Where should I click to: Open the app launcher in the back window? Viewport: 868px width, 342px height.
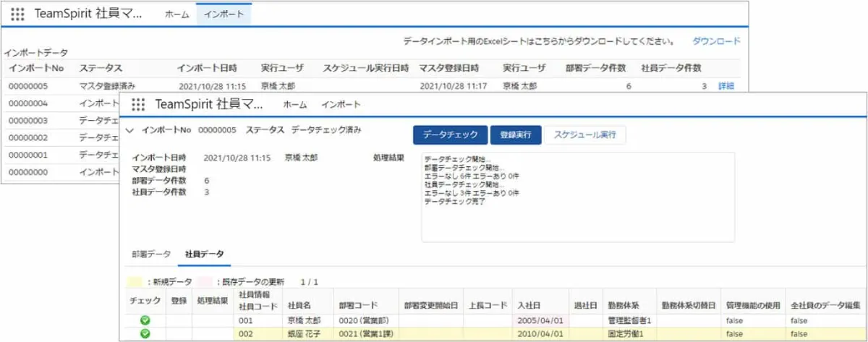coord(17,14)
